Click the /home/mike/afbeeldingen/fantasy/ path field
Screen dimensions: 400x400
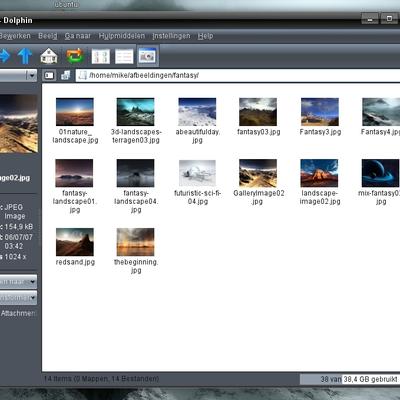238,75
